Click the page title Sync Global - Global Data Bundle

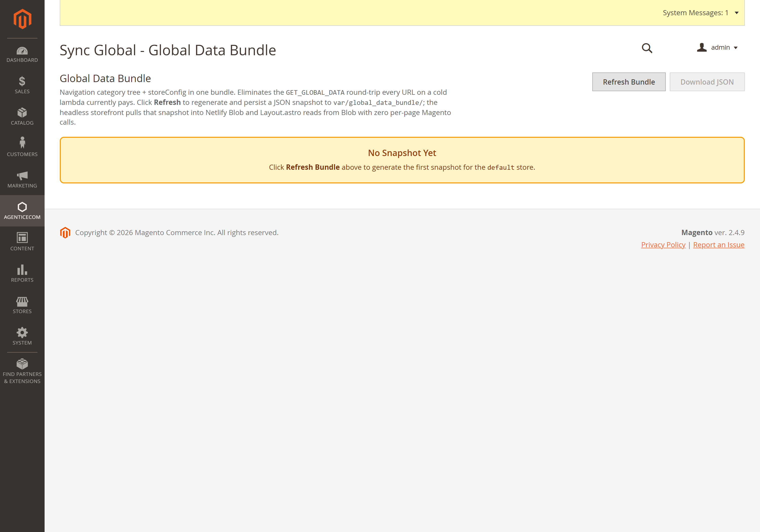168,50
